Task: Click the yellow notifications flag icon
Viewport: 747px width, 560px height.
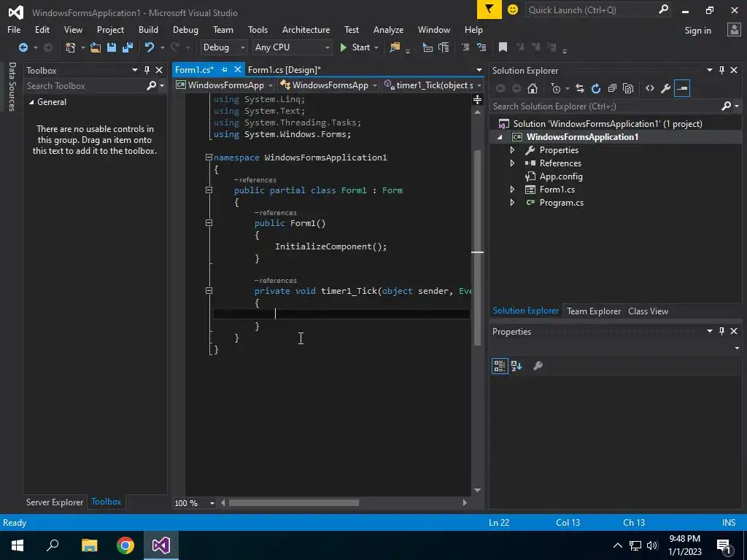Action: point(489,9)
